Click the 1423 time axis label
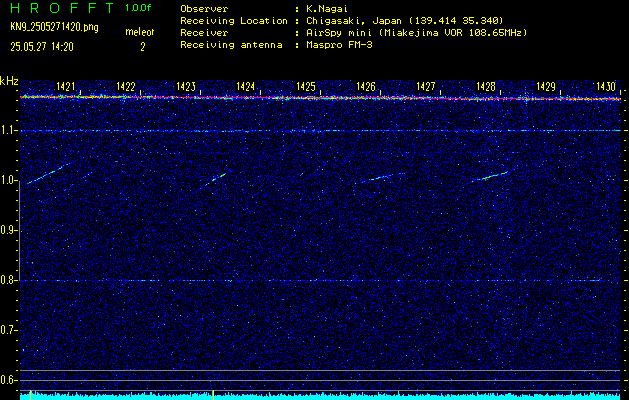This screenshot has height=400, width=629. (x=186, y=86)
